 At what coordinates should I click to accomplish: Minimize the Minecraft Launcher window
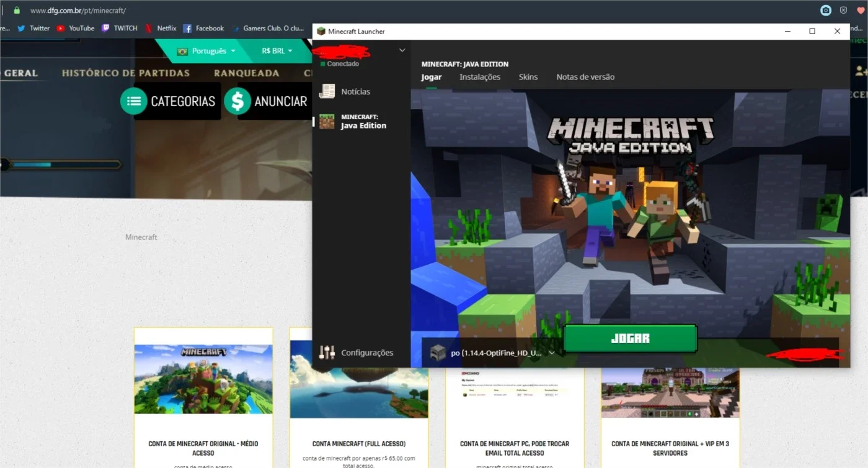pyautogui.click(x=788, y=31)
